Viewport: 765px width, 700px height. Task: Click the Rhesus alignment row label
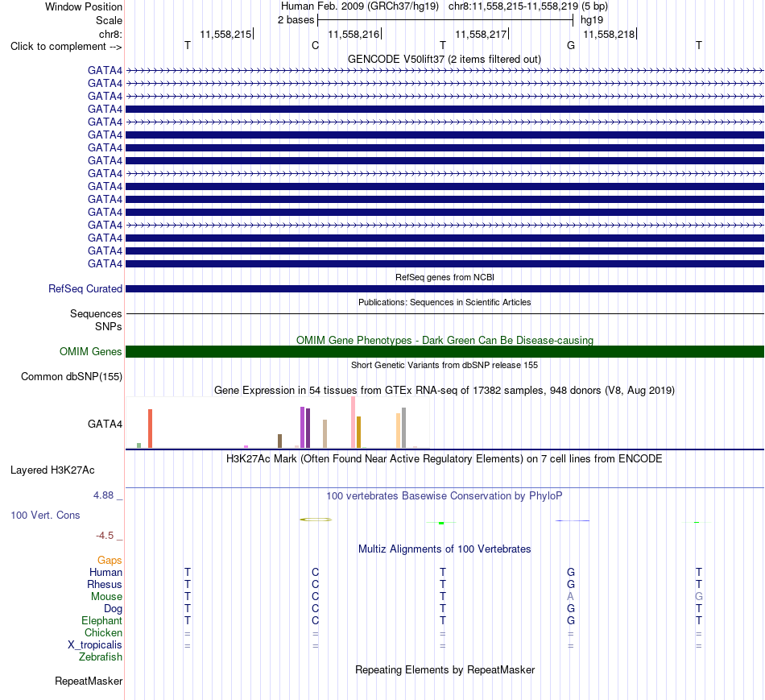[x=105, y=584]
